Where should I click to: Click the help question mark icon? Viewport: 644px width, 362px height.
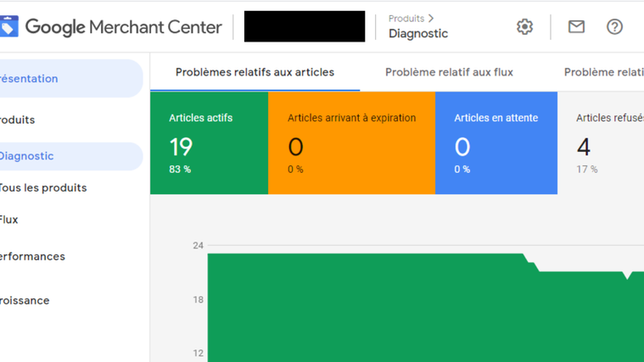(x=614, y=27)
